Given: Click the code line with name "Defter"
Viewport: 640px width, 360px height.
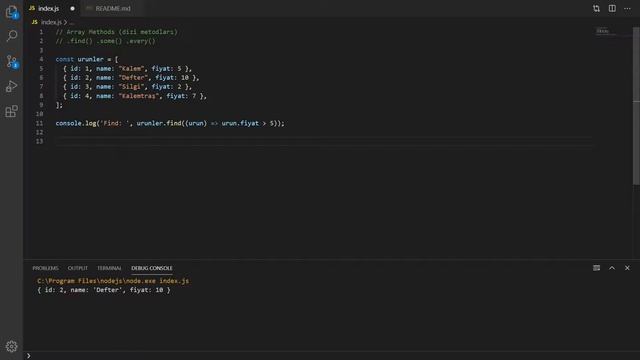Looking at the screenshot, I should (x=131, y=78).
